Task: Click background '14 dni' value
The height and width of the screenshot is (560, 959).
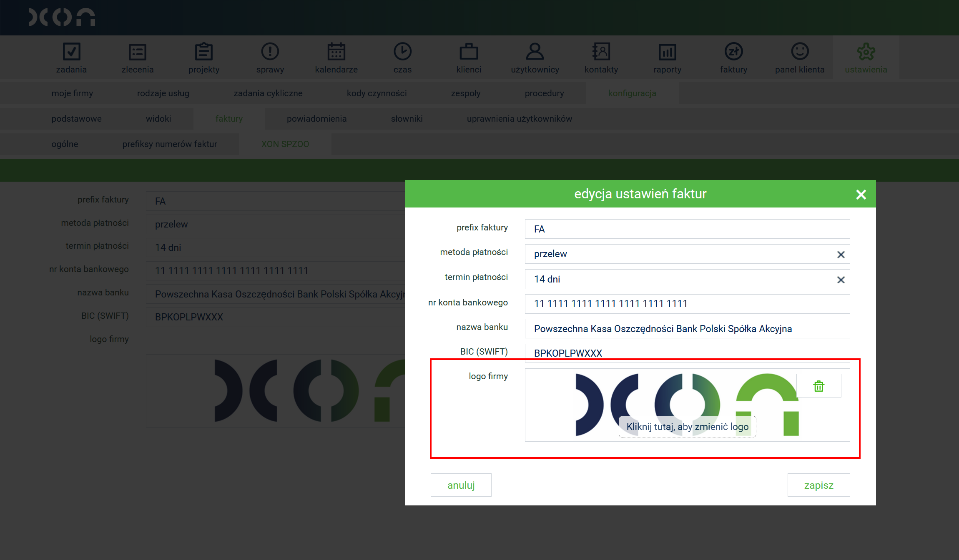Action: [x=168, y=247]
